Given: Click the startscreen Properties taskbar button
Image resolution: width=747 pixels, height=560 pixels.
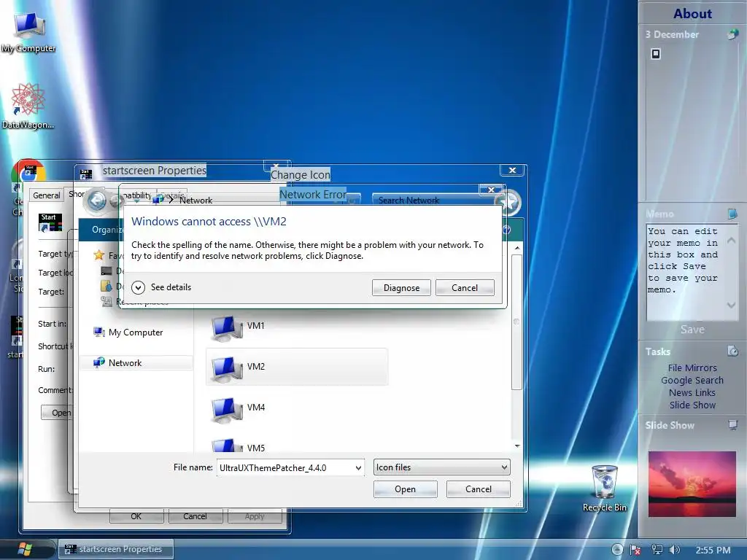Looking at the screenshot, I should coord(116,549).
